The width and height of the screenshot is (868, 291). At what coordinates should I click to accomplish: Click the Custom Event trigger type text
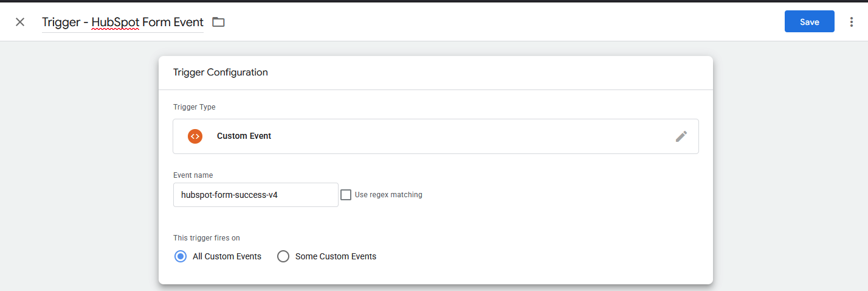(244, 136)
